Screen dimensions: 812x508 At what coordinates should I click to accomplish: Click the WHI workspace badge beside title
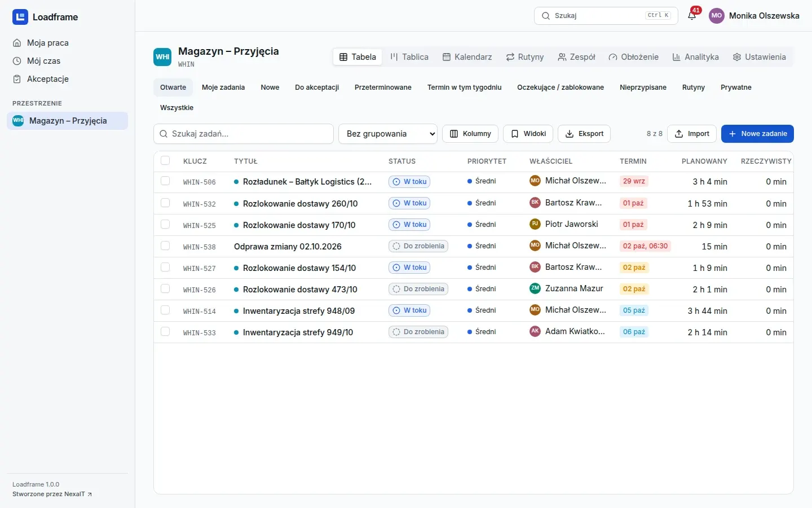[162, 57]
